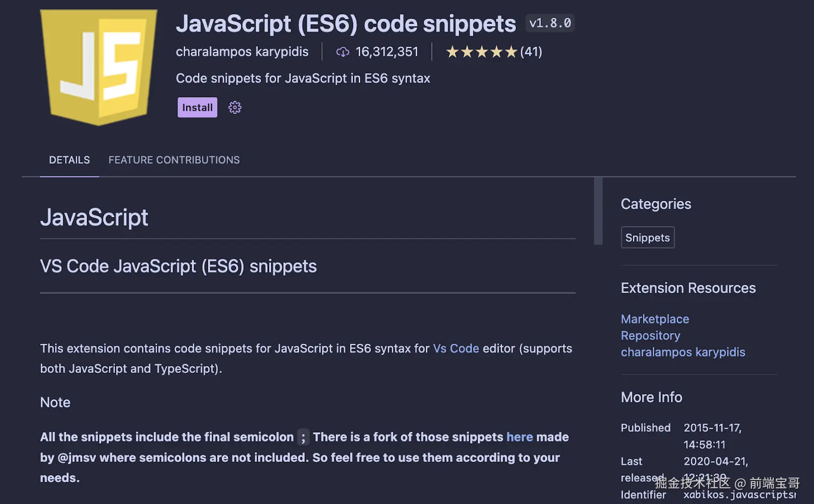Open the Marketplace resource link

coord(655,319)
